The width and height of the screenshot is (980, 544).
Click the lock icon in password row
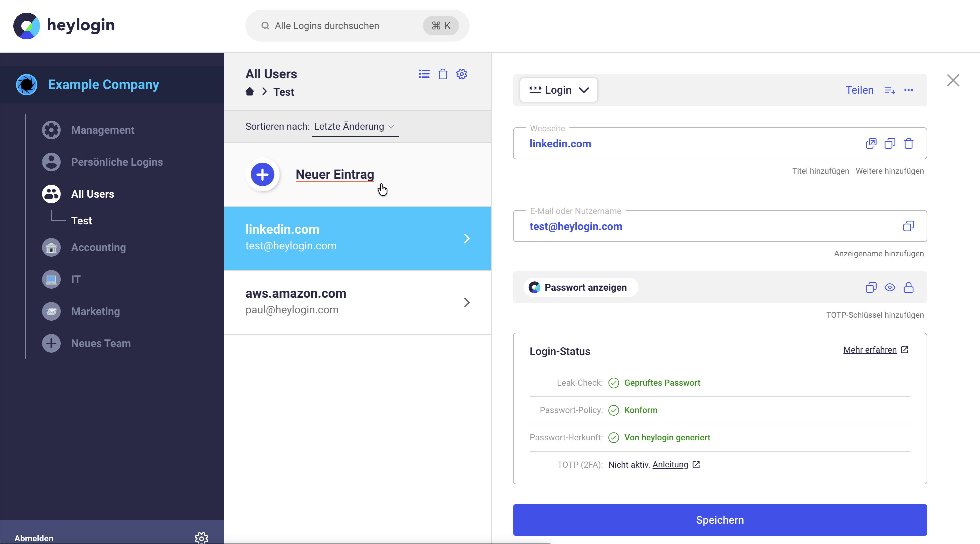click(909, 287)
